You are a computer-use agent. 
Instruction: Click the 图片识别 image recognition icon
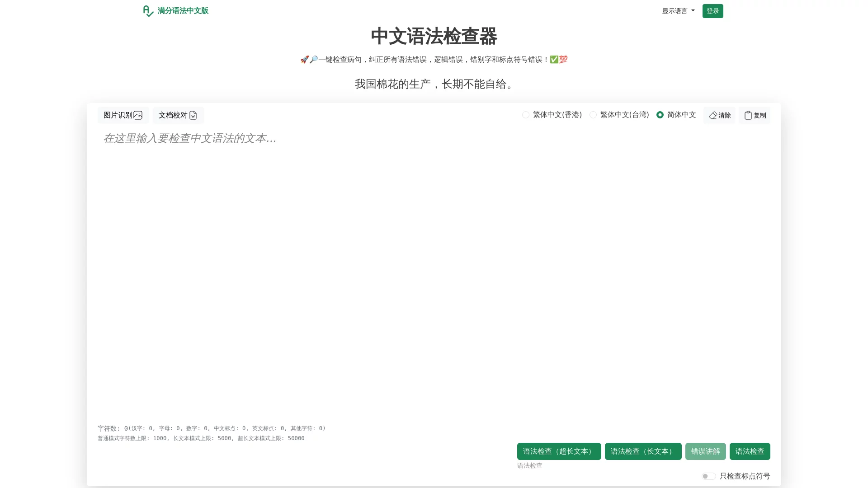(138, 115)
